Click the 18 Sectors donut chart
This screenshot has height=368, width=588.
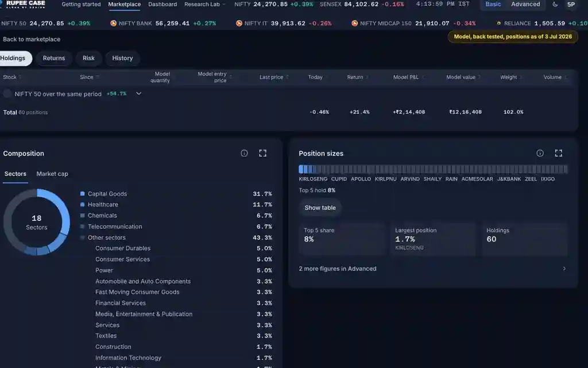click(37, 223)
